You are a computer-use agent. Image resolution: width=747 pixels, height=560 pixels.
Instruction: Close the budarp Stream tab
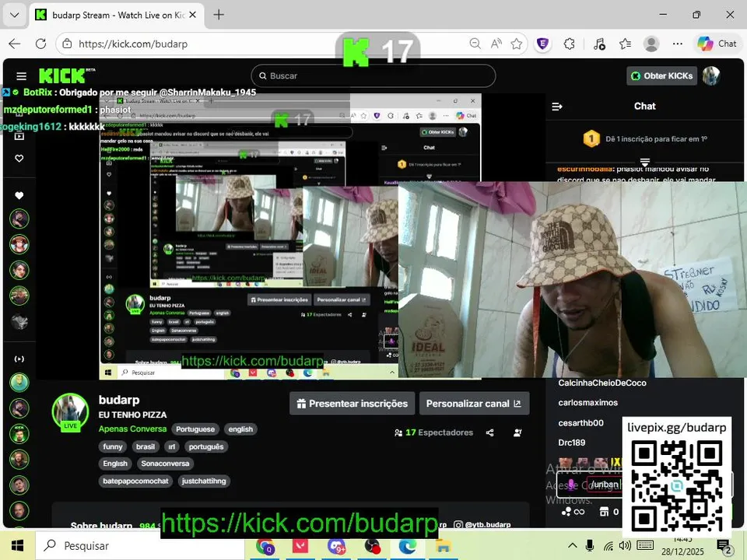point(192,15)
